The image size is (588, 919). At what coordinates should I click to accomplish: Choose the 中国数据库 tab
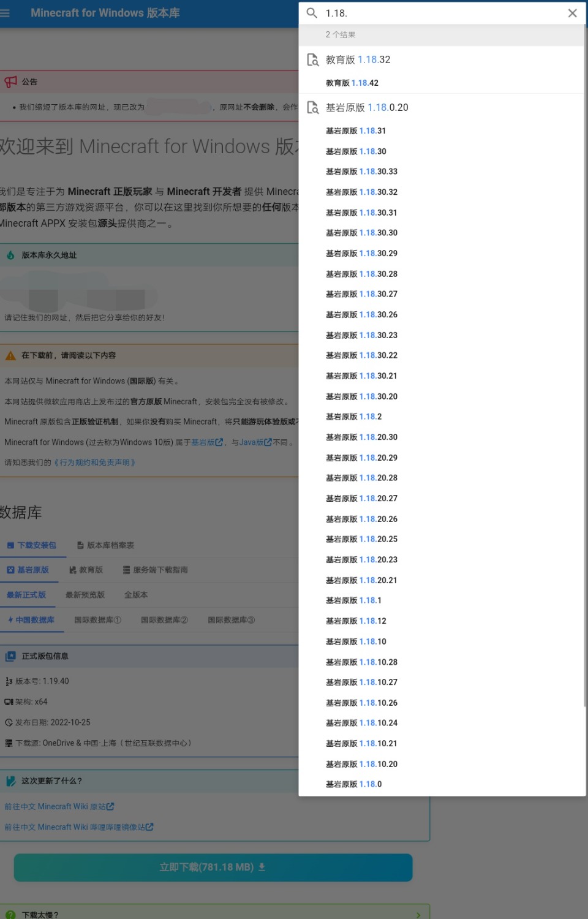(x=31, y=620)
